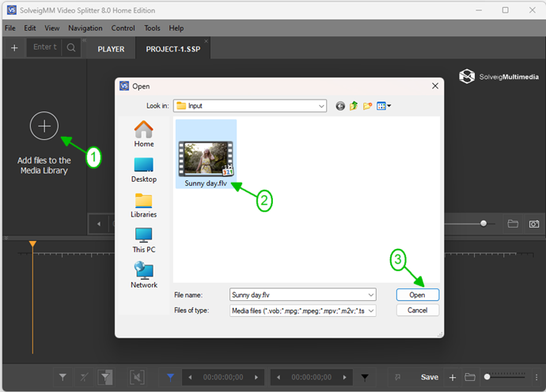
Task: Click the Open button in the dialog
Action: click(418, 295)
